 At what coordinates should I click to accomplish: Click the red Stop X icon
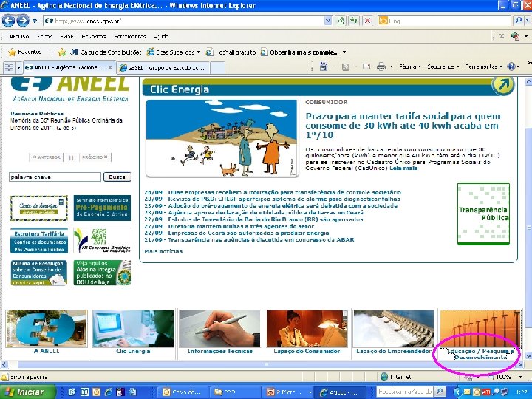(x=367, y=21)
